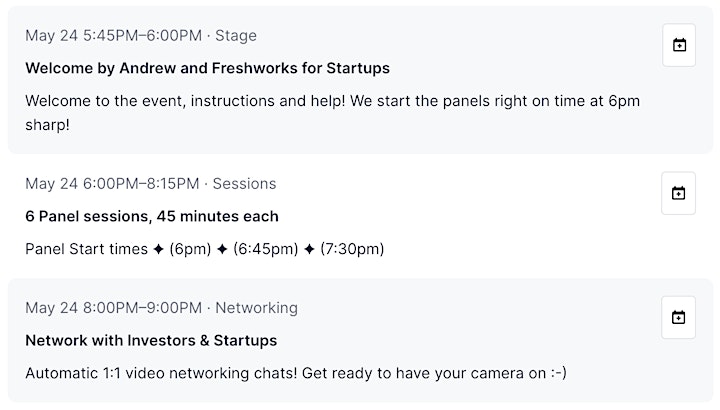720x410 pixels.
Task: Add the Networking session to calendar
Action: tap(678, 317)
